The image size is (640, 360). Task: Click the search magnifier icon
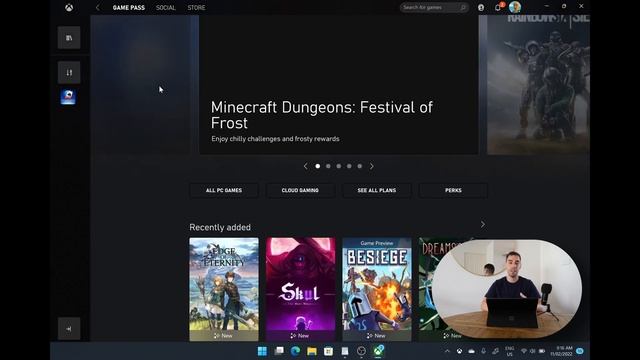(x=463, y=7)
